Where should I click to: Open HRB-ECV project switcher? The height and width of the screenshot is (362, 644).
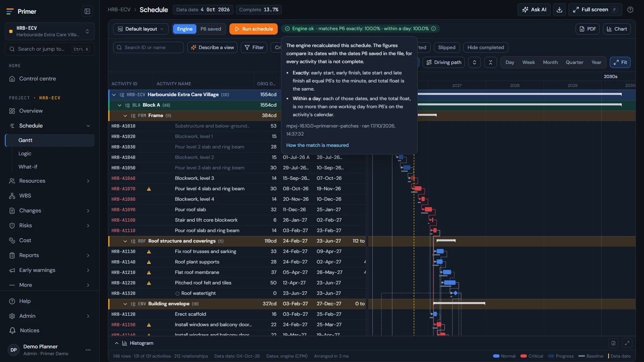pyautogui.click(x=50, y=31)
